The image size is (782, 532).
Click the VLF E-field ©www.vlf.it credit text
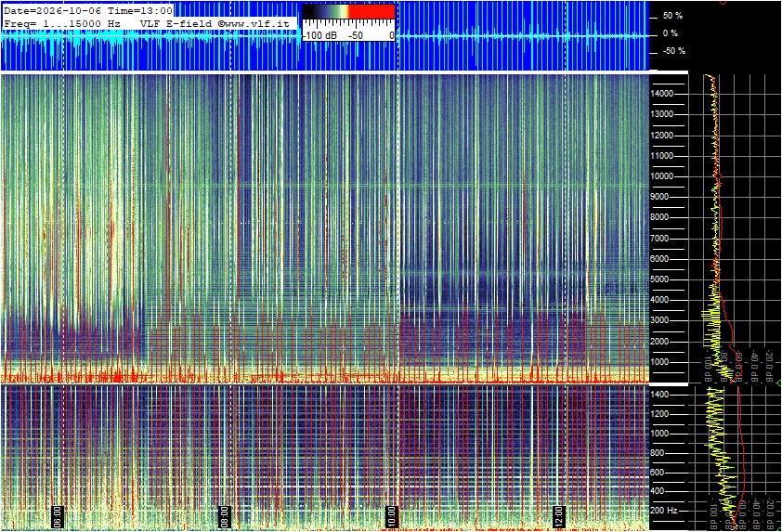point(215,23)
